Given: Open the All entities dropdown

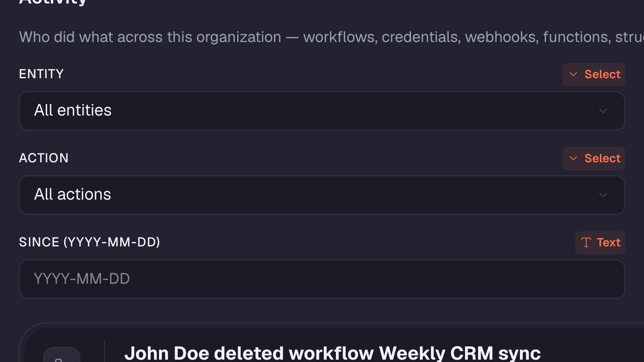Looking at the screenshot, I should 322,111.
